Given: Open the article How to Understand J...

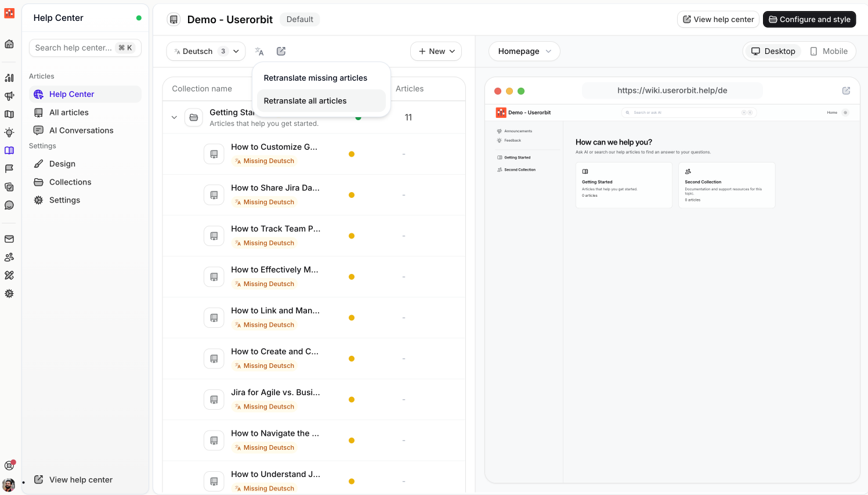Looking at the screenshot, I should coord(276,474).
